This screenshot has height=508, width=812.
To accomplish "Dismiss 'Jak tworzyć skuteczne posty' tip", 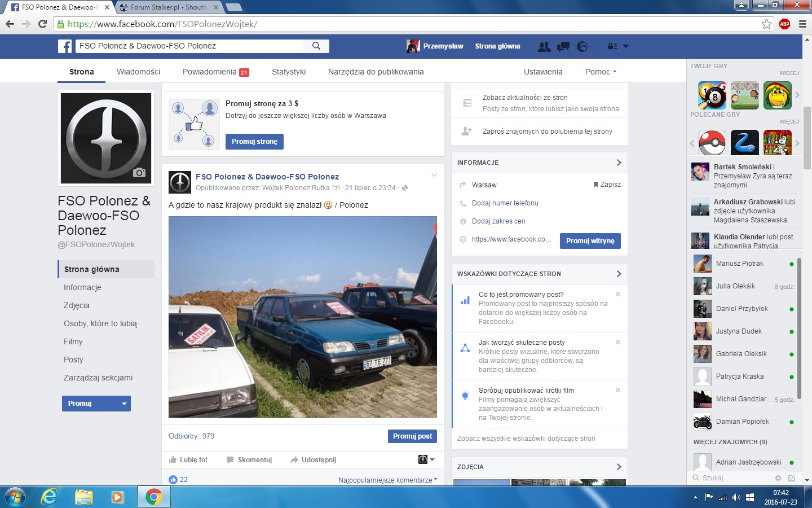I will point(618,342).
